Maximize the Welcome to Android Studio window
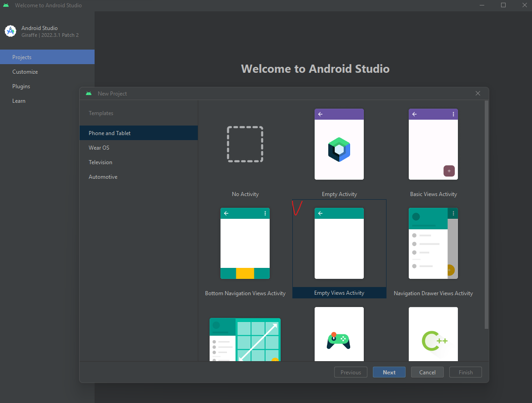 [503, 5]
